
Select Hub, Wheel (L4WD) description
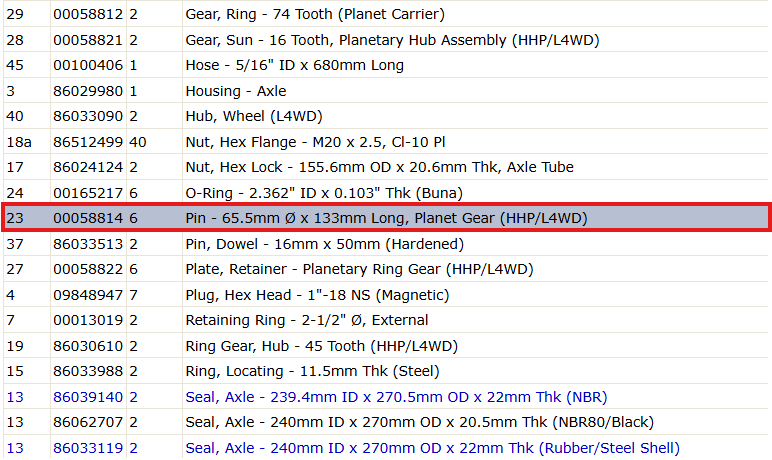tap(254, 116)
